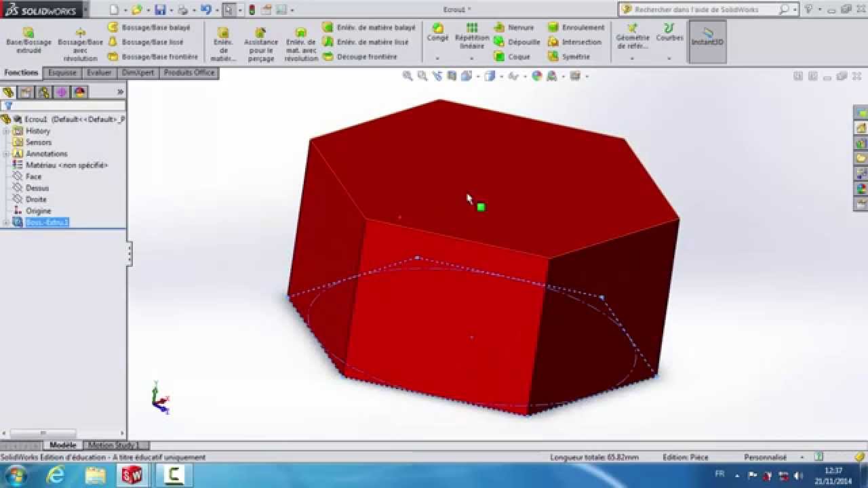Rebuild model with the traffic light icon
Viewport: 868px width, 488px height.
coord(252,9)
